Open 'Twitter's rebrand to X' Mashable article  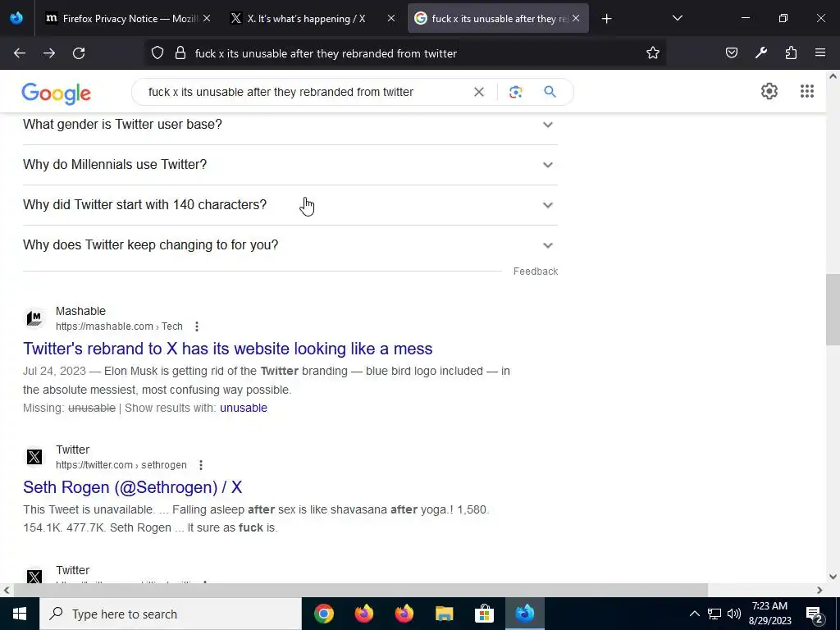coord(228,349)
